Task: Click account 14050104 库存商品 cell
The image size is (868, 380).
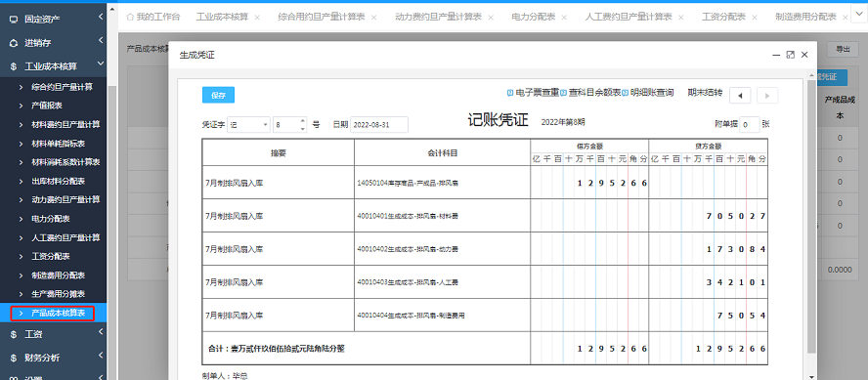Action: (442, 182)
